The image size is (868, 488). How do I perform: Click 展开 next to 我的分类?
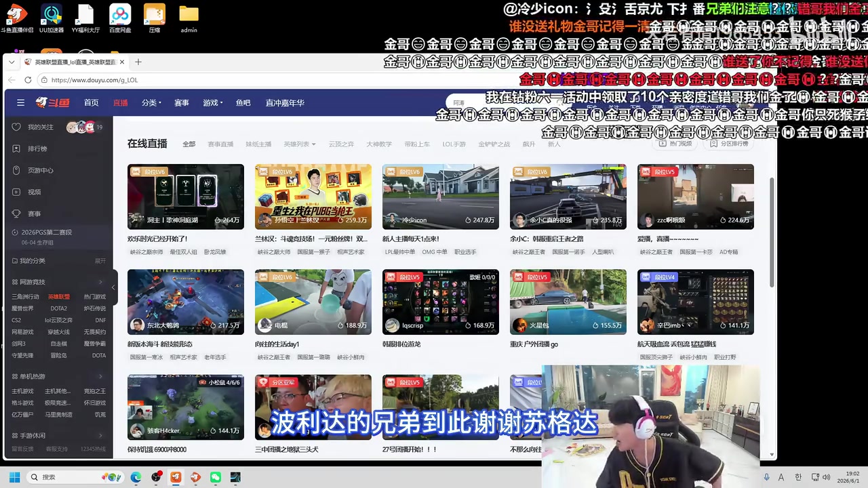100,260
